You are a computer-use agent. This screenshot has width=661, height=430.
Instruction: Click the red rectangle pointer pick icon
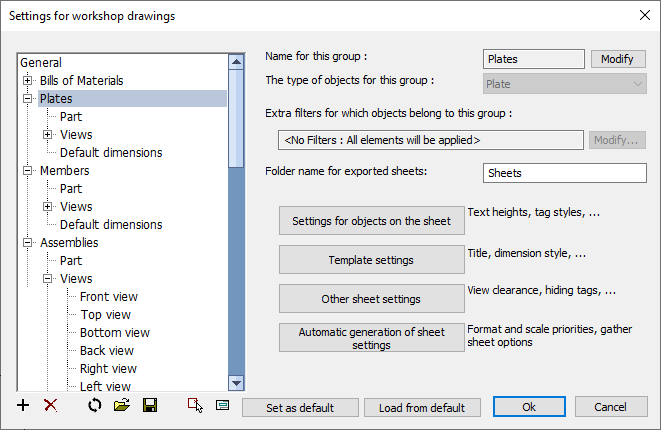click(195, 406)
